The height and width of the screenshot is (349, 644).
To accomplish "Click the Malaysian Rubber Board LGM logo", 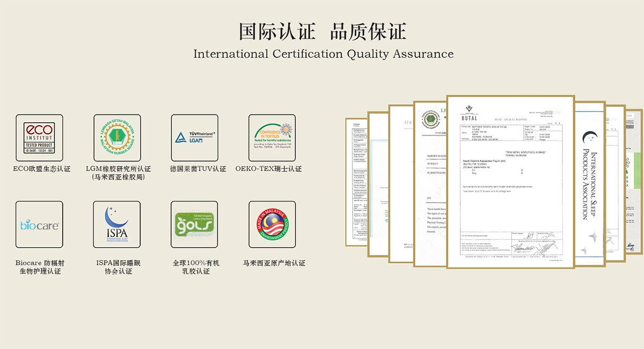I will point(117,138).
